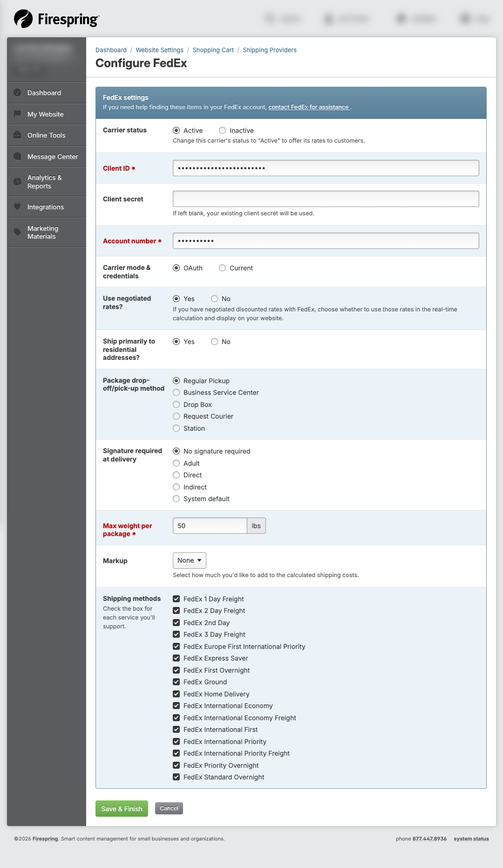Select Integrations in the sidebar
Viewport: 503px width, 868px height.
(47, 207)
